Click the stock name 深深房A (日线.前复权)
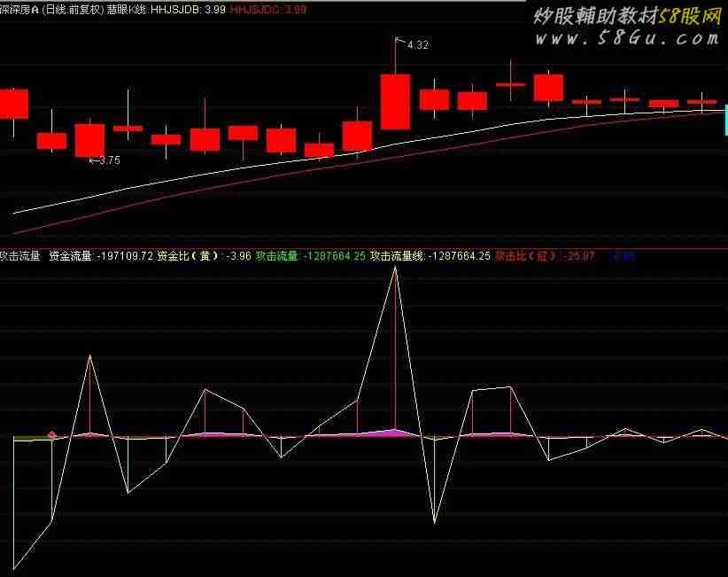Image resolution: width=728 pixels, height=577 pixels. (51, 10)
